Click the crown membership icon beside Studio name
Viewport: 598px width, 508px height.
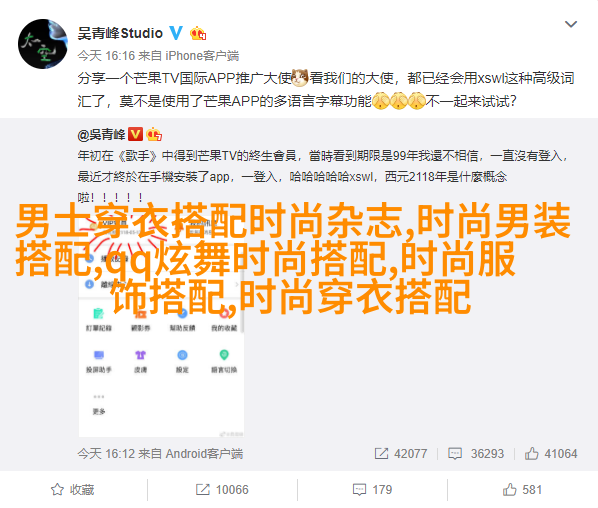[x=198, y=34]
